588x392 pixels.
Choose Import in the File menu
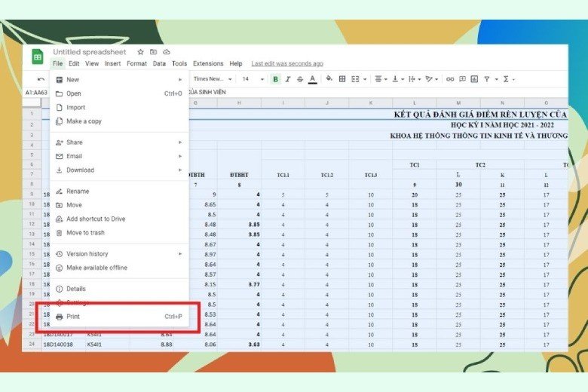[119, 107]
